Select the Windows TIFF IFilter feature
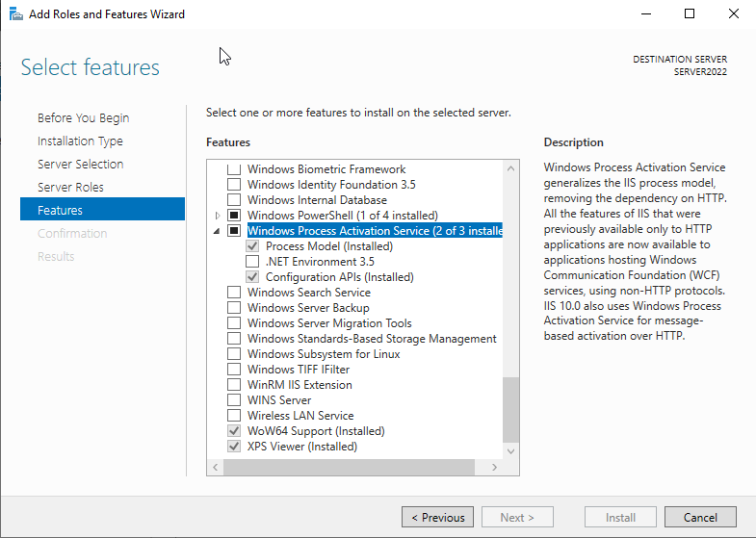Image resolution: width=756 pixels, height=538 pixels. coord(299,370)
